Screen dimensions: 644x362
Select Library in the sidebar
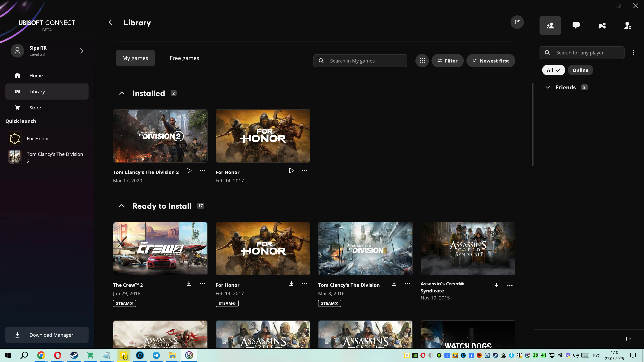[47, 92]
